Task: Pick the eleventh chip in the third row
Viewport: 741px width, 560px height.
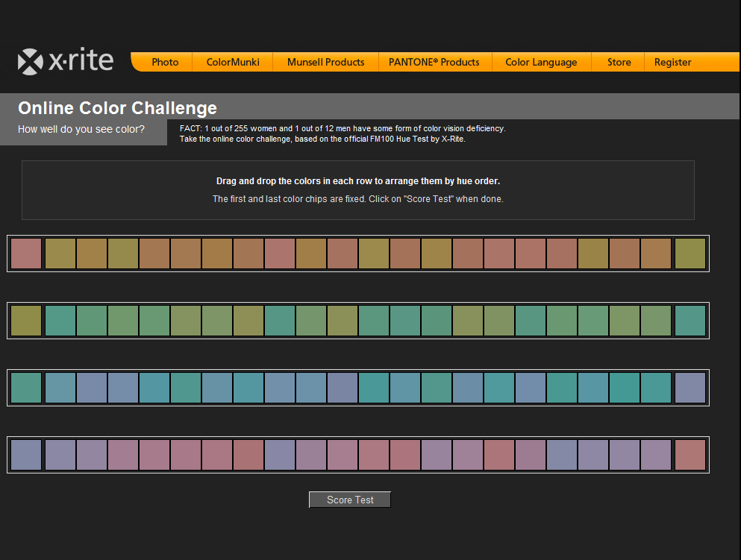Action: coord(343,388)
